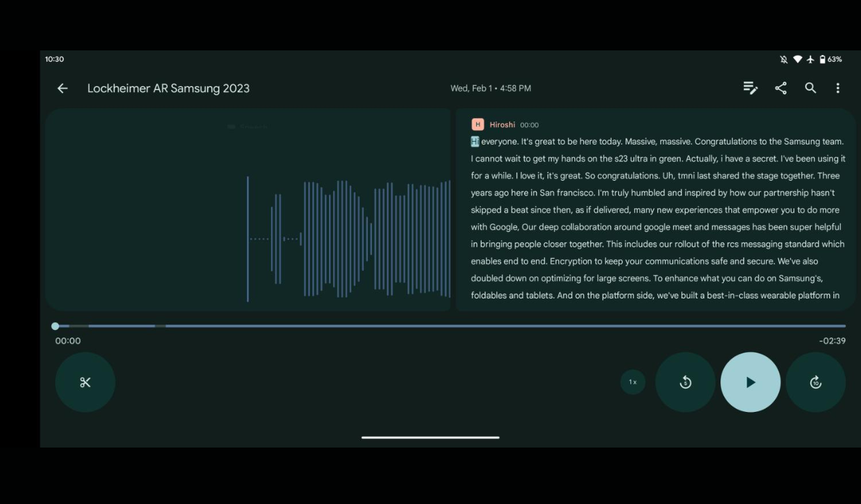Tap the Wi-Fi status icon
The width and height of the screenshot is (861, 504).
click(798, 59)
